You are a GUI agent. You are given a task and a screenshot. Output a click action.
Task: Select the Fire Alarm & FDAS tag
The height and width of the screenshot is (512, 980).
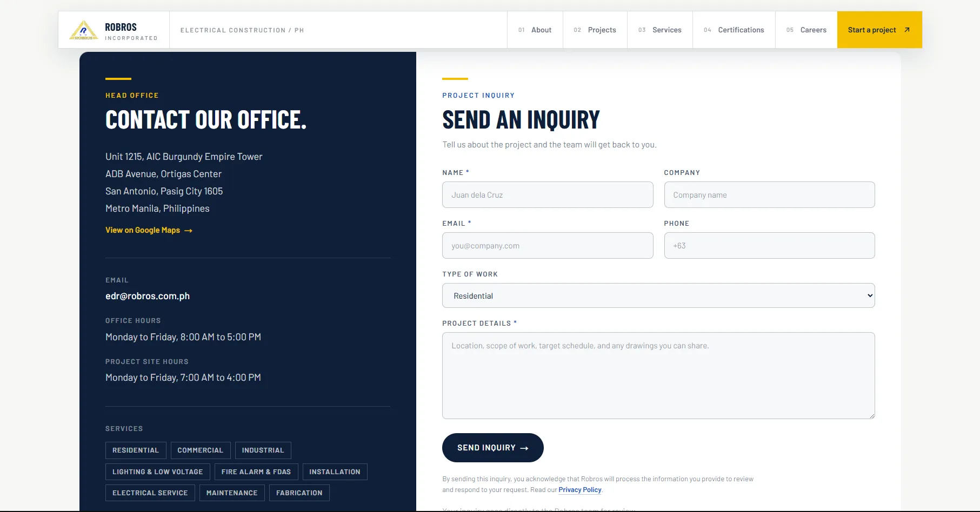pyautogui.click(x=256, y=472)
